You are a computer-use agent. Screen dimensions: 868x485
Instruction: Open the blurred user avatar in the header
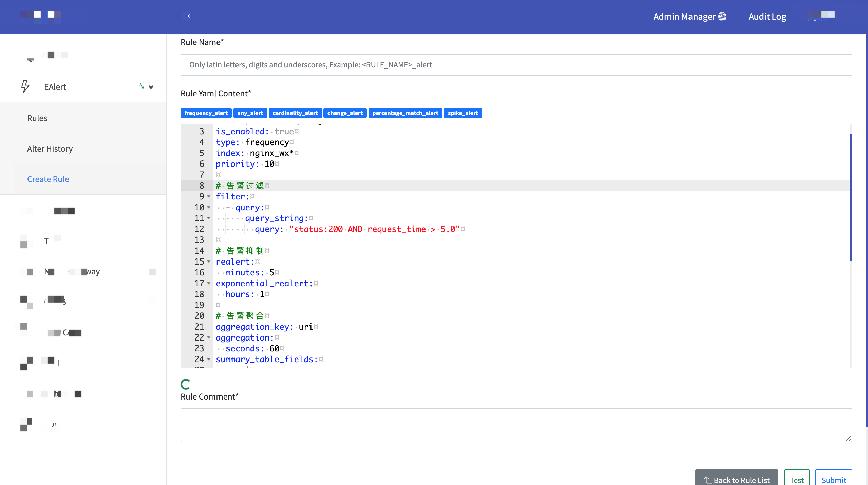pyautogui.click(x=821, y=15)
